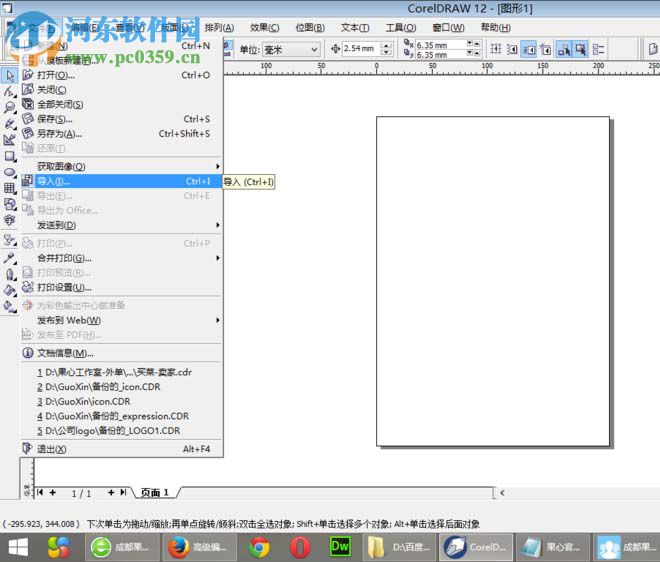The width and height of the screenshot is (660, 562).
Task: Open Firefox from the taskbar
Action: 178,547
